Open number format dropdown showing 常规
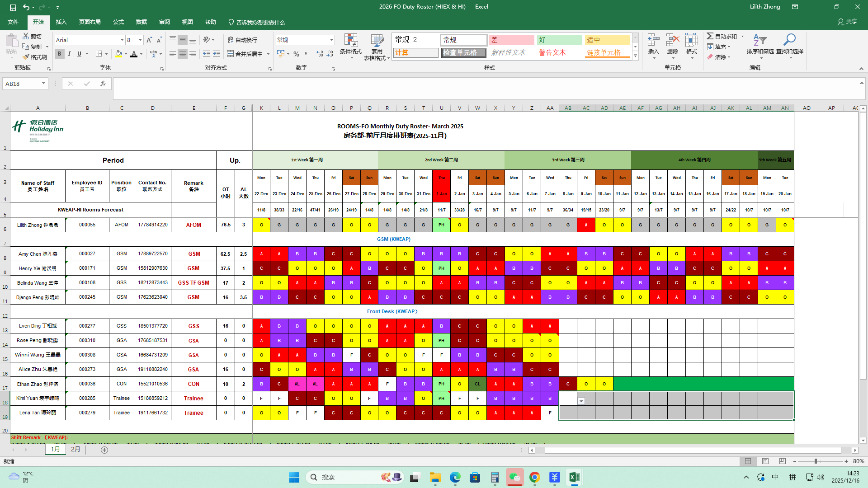The width and height of the screenshot is (868, 488). click(331, 40)
